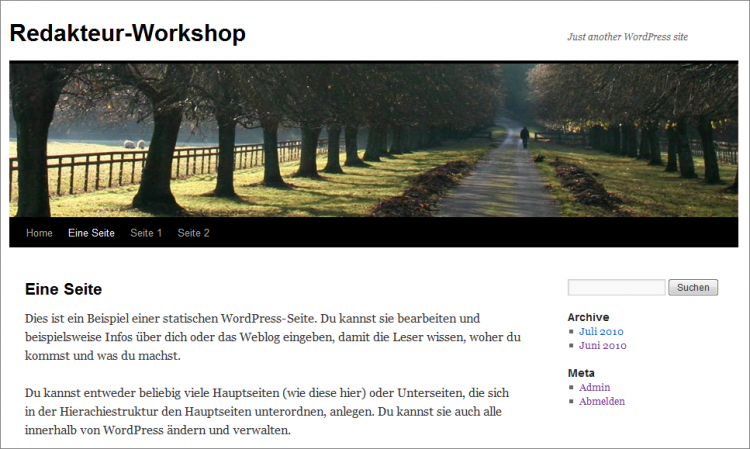This screenshot has width=750, height=449.
Task: Click Abmelden to log out
Action: 602,401
